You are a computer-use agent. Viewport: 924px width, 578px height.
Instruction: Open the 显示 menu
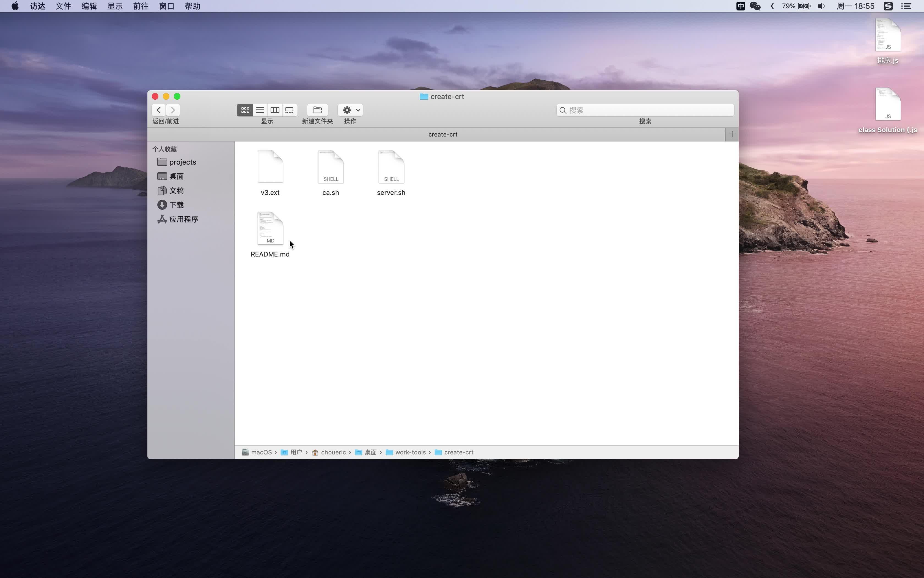point(115,6)
